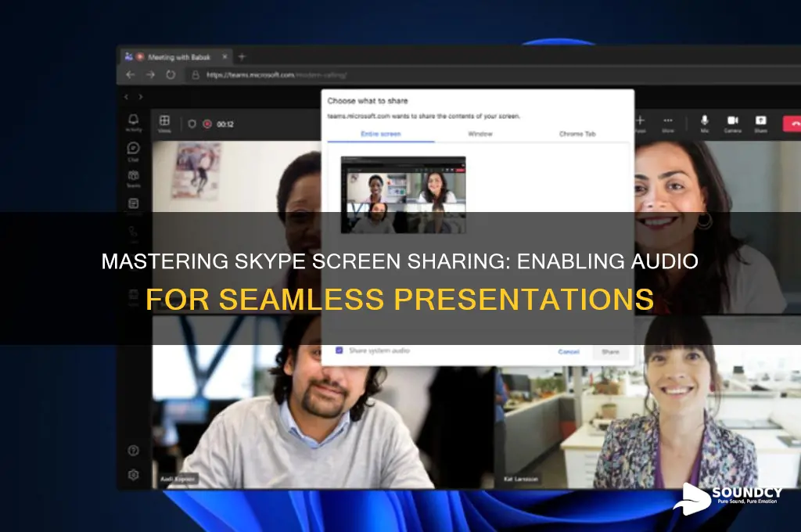Go forward with the browser forward arrow
The width and height of the screenshot is (801, 532).
point(150,74)
